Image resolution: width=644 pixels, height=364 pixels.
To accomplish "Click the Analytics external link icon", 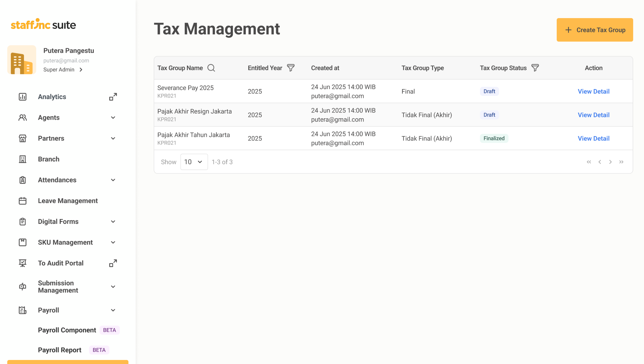I will [113, 97].
